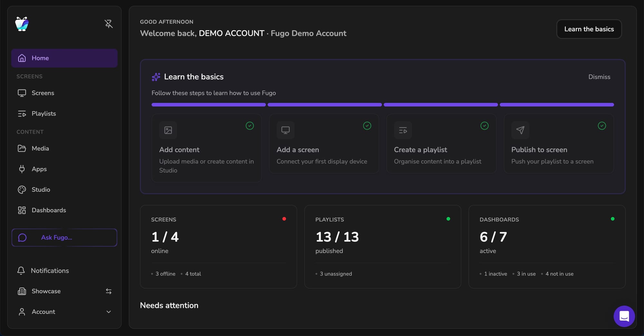Unpin the sidebar with the pin icon

(109, 24)
